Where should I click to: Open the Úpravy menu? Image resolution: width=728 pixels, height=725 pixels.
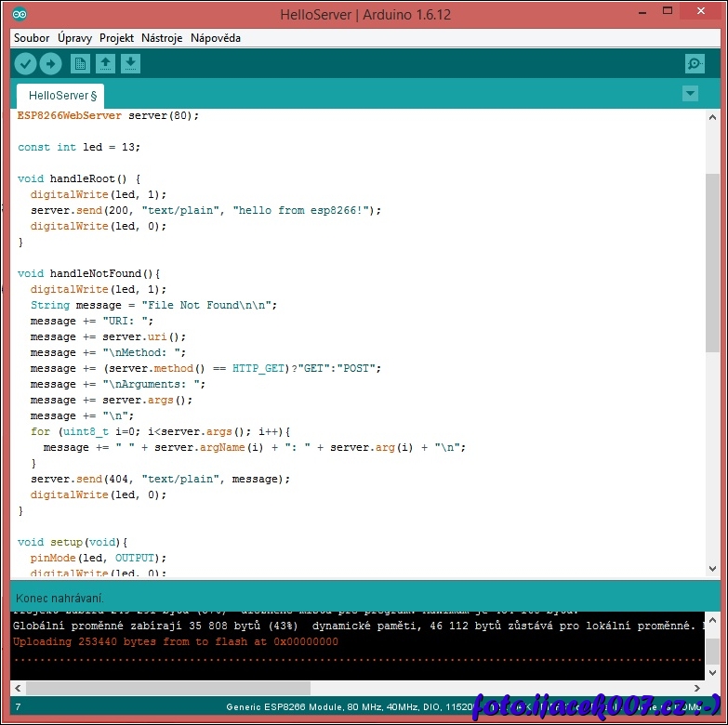pos(74,38)
